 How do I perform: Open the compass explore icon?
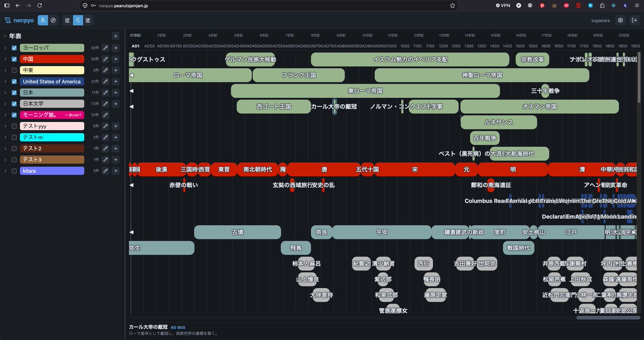click(x=53, y=20)
